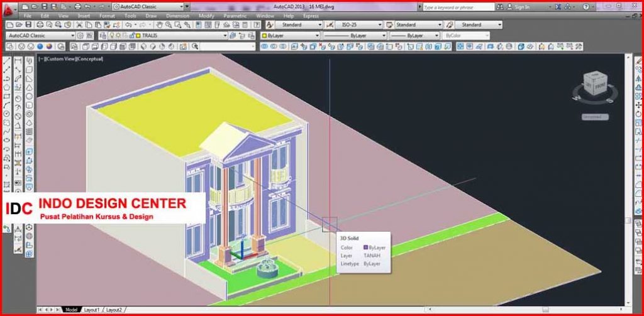Click the Conceptual visual style viewport label
The height and width of the screenshot is (316, 644).
point(90,59)
